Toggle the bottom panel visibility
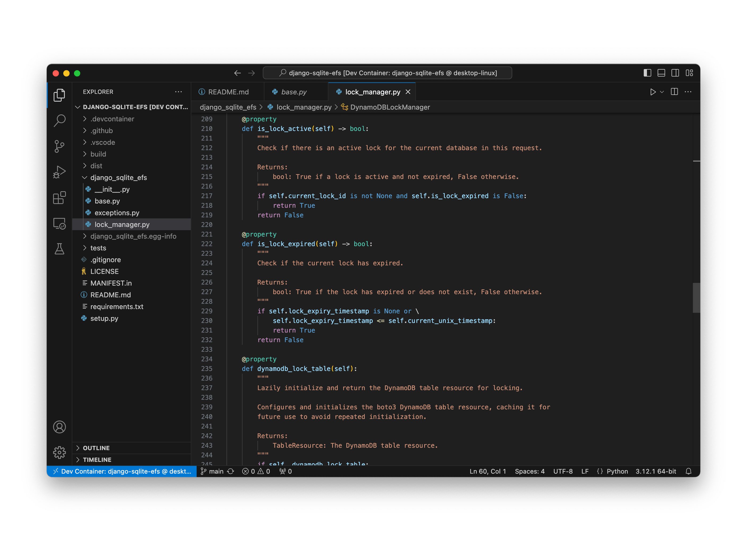Viewport: 747px width, 560px height. pos(661,73)
